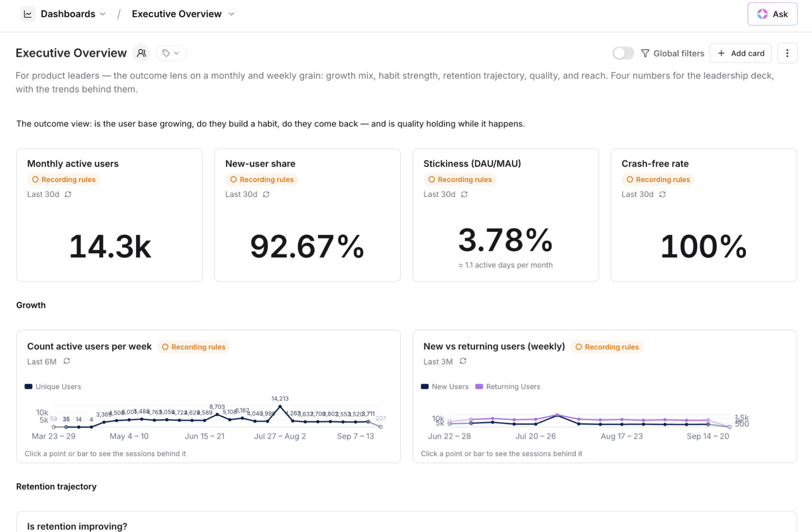The image size is (812, 532).
Task: Click Recording rules on Crash-free rate
Action: tap(658, 180)
